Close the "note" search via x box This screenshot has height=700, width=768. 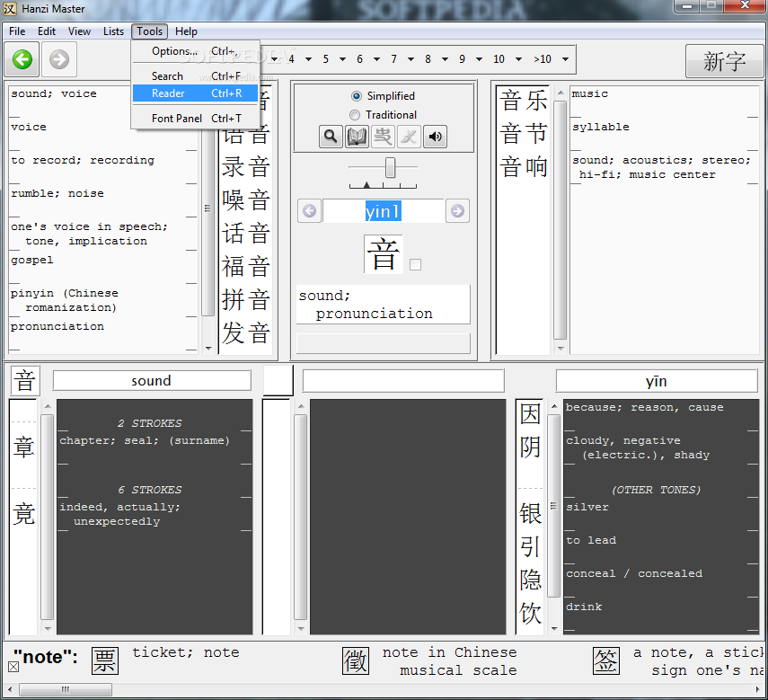[x=13, y=667]
